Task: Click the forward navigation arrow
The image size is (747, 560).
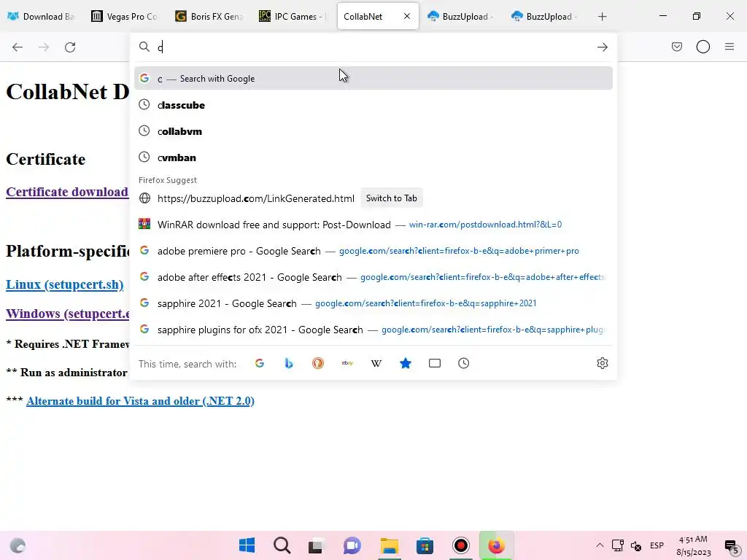Action: (x=44, y=47)
